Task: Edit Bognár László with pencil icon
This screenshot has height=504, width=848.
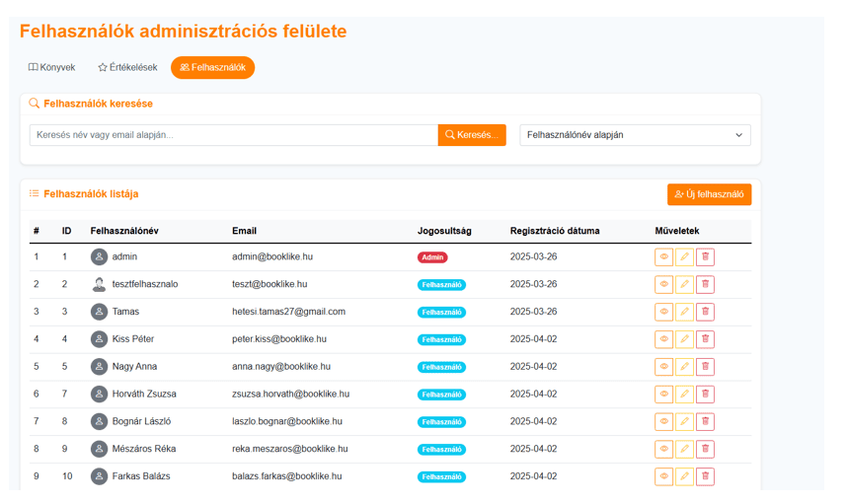Action: pos(684,421)
